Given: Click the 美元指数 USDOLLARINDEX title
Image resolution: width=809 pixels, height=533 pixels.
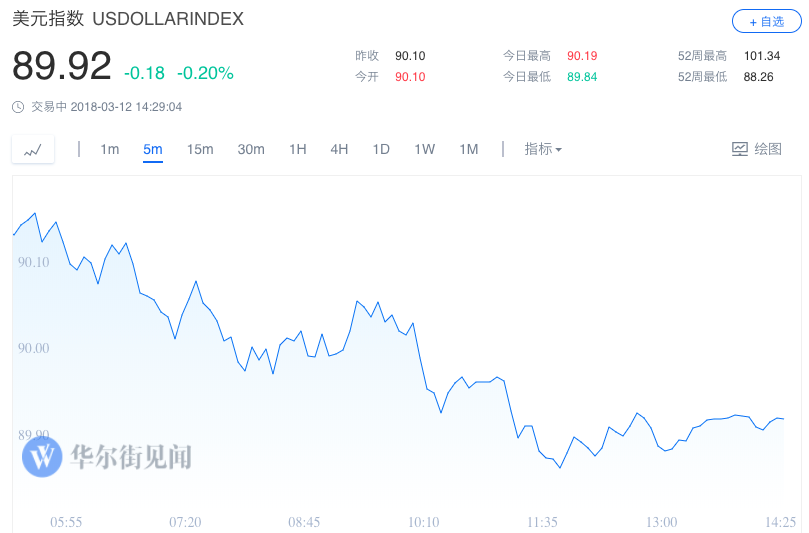Looking at the screenshot, I should point(128,19).
